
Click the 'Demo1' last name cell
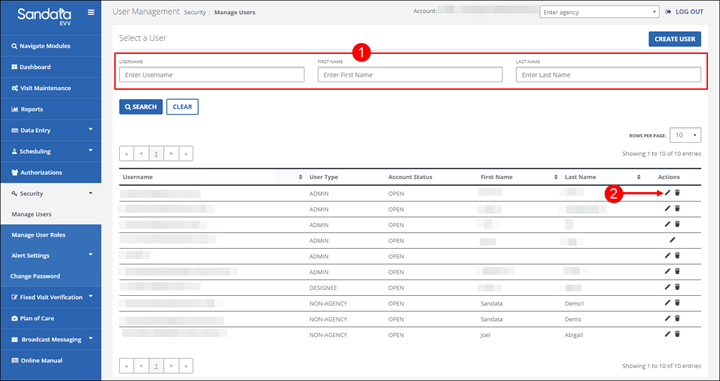click(x=574, y=303)
